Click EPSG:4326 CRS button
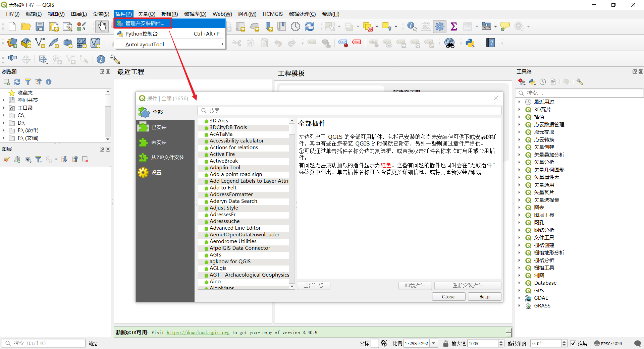Screen dimensions: 644x349 pos(608,343)
